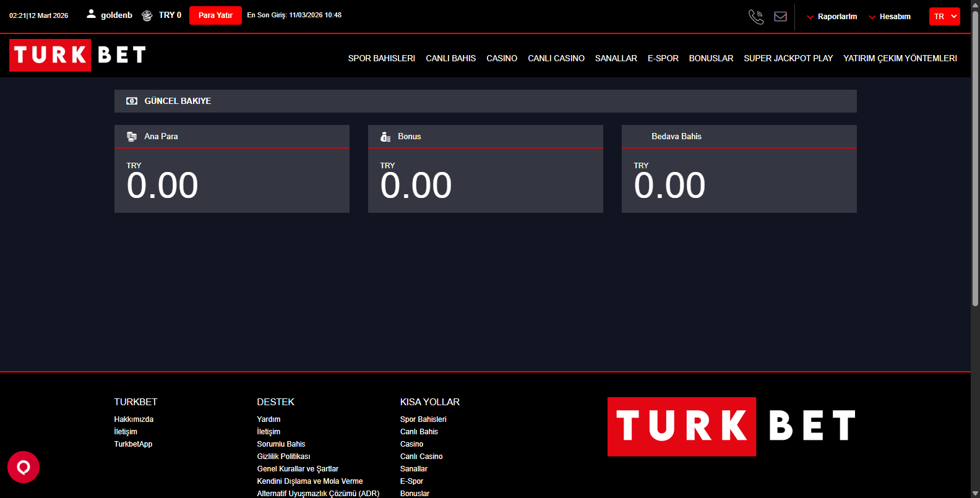
Task: Open Genel Kurallar ve Şartlar link
Action: coord(298,469)
